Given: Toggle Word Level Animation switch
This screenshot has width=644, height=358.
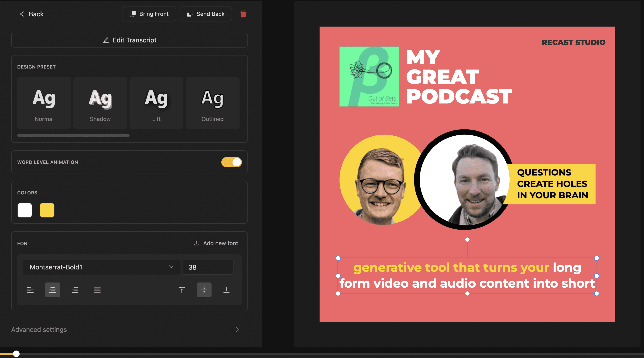Looking at the screenshot, I should tap(231, 162).
